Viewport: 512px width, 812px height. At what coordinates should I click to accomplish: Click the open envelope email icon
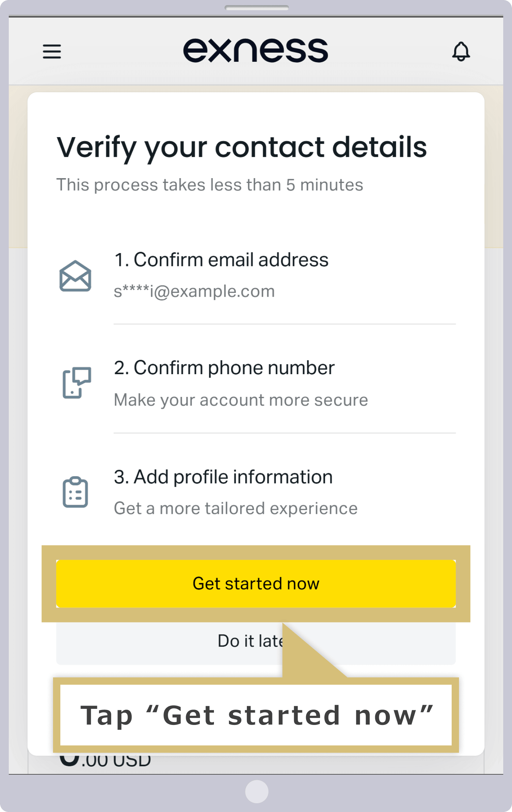(75, 276)
